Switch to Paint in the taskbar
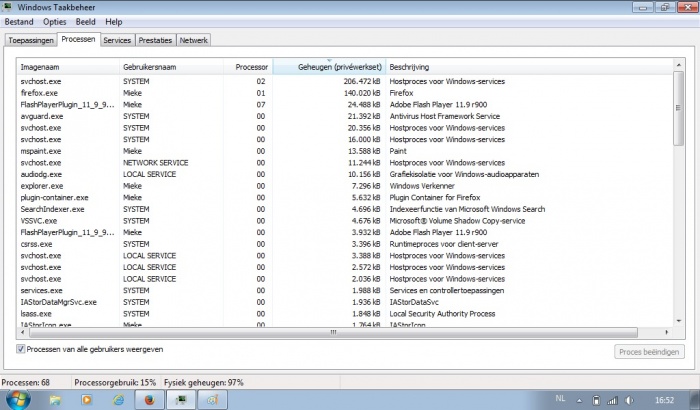The width and height of the screenshot is (700, 410). click(x=212, y=400)
